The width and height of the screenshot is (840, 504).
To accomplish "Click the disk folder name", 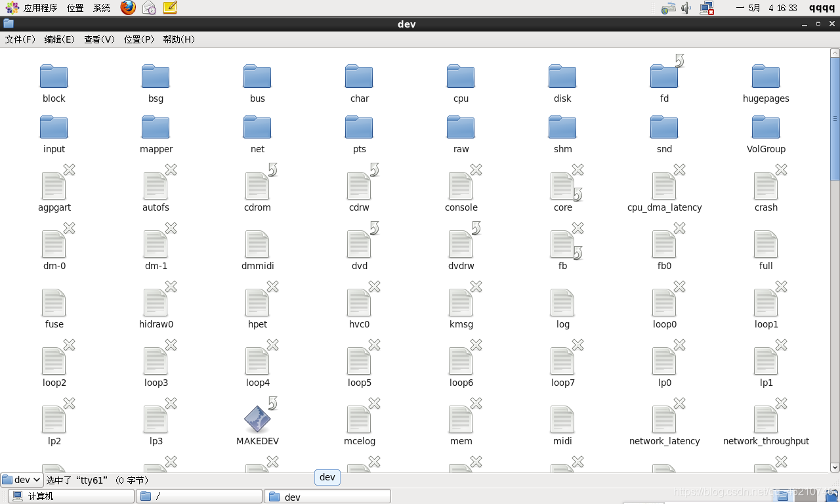I will (562, 98).
